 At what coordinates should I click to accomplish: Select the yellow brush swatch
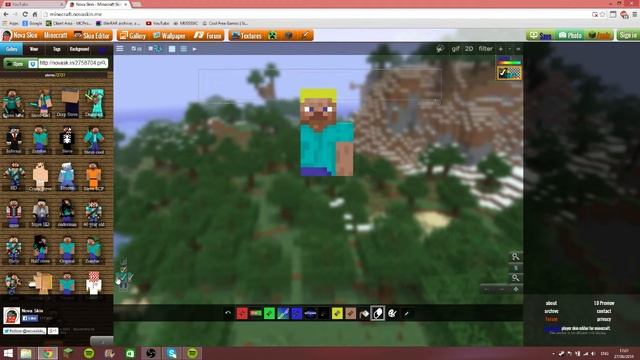tap(337, 313)
